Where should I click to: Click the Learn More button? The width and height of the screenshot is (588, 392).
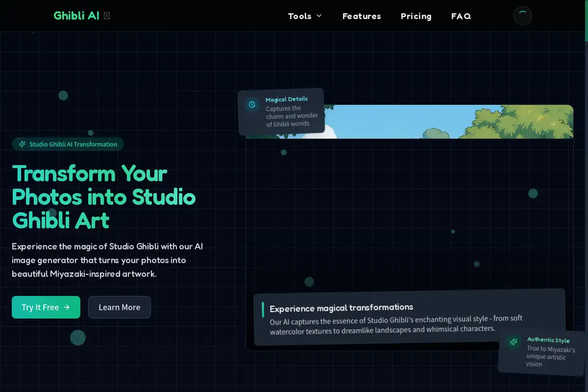tap(120, 307)
